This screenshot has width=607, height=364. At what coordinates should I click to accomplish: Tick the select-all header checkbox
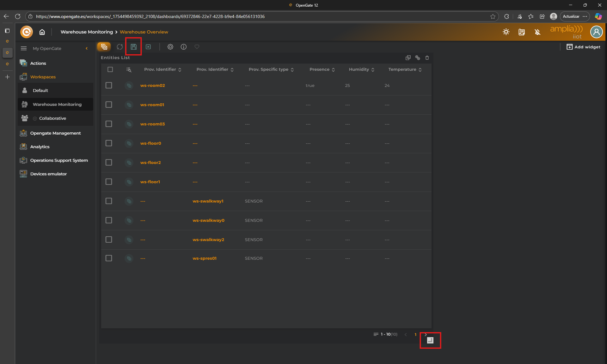point(110,70)
